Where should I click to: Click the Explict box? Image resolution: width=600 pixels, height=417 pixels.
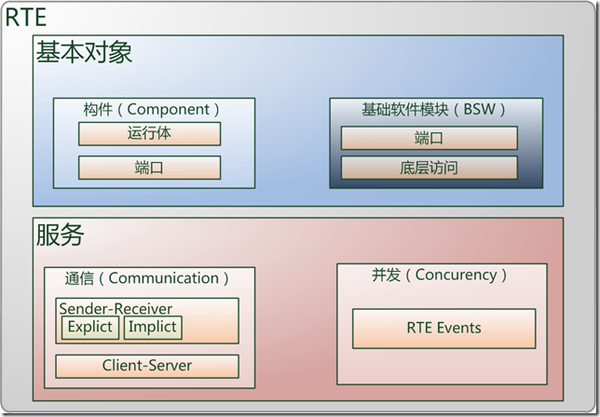90,327
